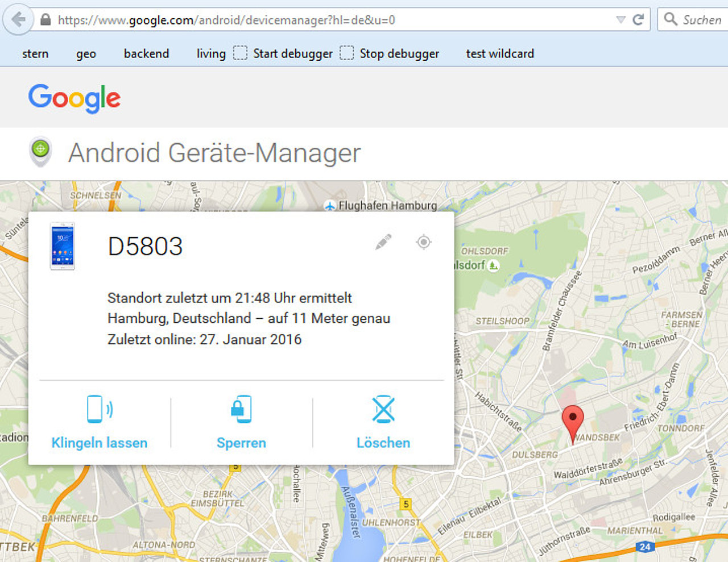
Task: Click the Google logo
Action: (75, 98)
